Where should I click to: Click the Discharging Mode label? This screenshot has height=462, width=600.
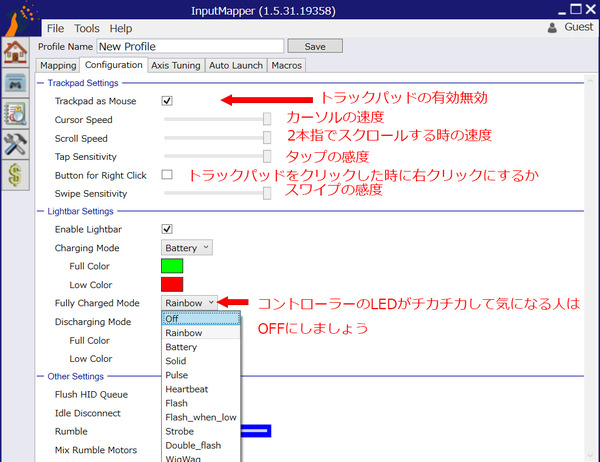[93, 322]
